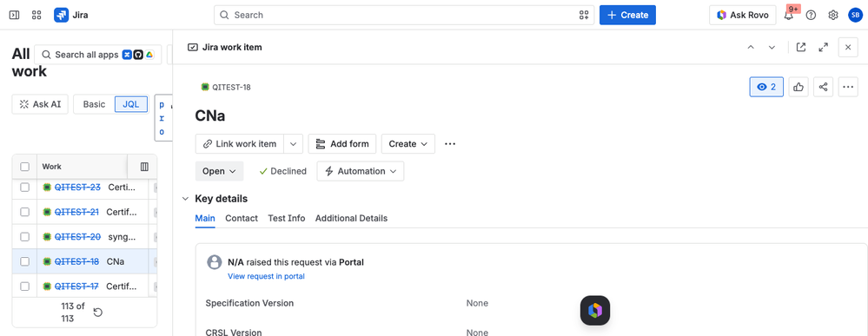Open QITEST-23 issue link
This screenshot has height=336, width=868.
[x=77, y=187]
